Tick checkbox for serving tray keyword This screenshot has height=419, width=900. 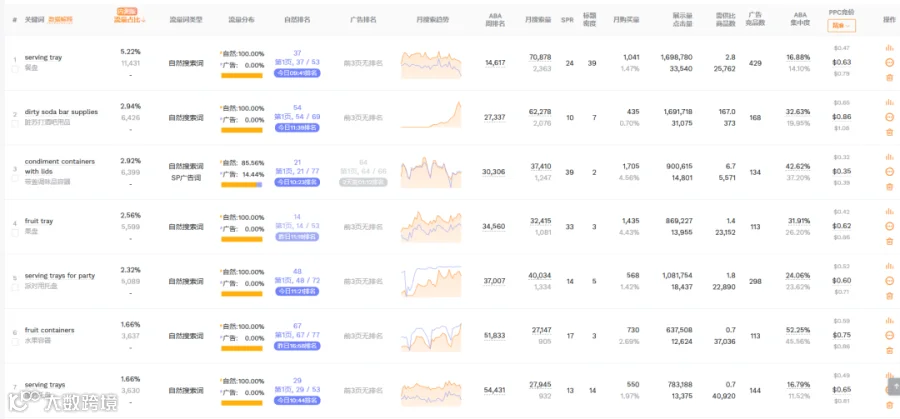(15, 69)
